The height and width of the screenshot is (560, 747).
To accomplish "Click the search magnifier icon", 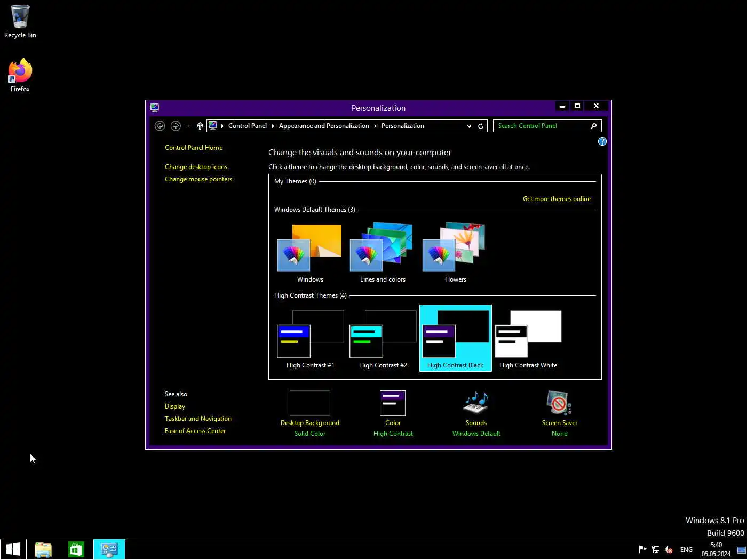I will coord(594,126).
